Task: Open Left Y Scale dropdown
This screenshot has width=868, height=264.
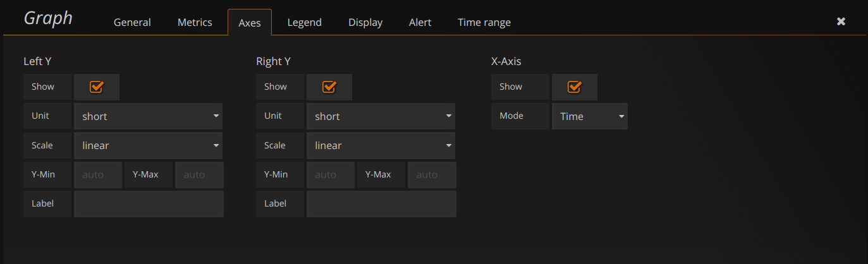Action: 149,145
